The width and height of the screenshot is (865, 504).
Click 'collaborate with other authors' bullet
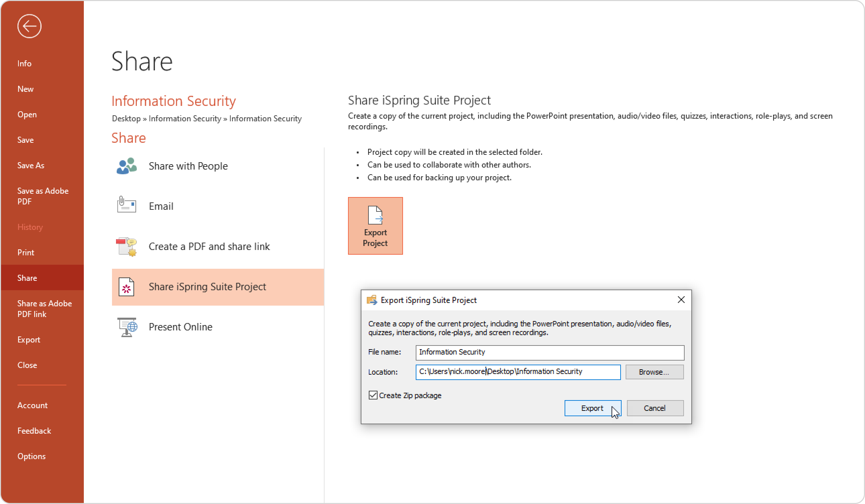pyautogui.click(x=449, y=165)
